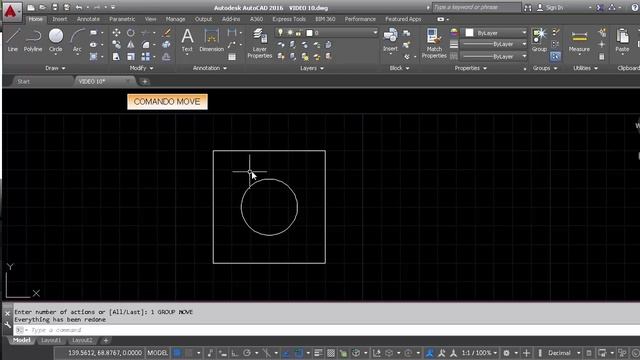The height and width of the screenshot is (360, 640).
Task: Click Sign In link
Action: tap(554, 7)
